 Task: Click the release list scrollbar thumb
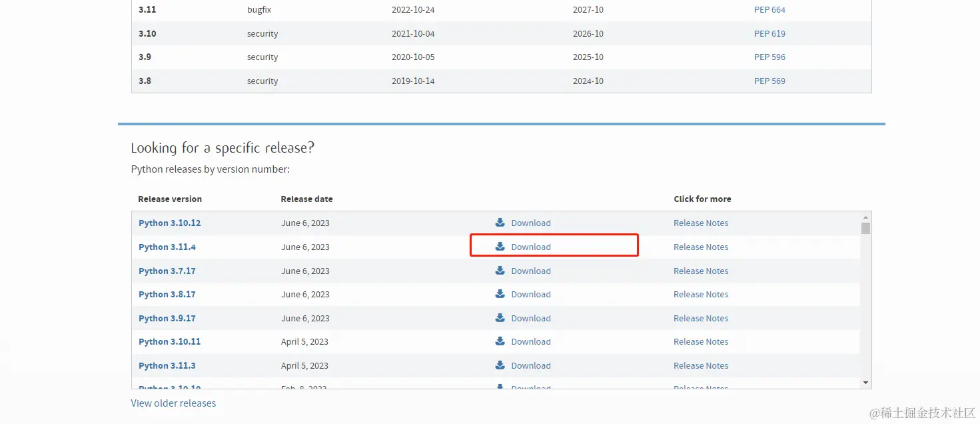(x=865, y=228)
